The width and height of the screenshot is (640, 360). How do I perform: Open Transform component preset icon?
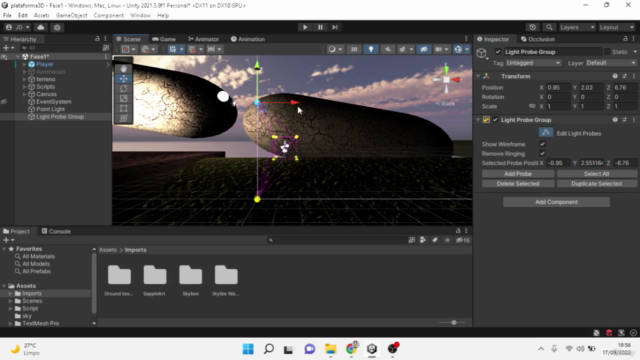(624, 76)
